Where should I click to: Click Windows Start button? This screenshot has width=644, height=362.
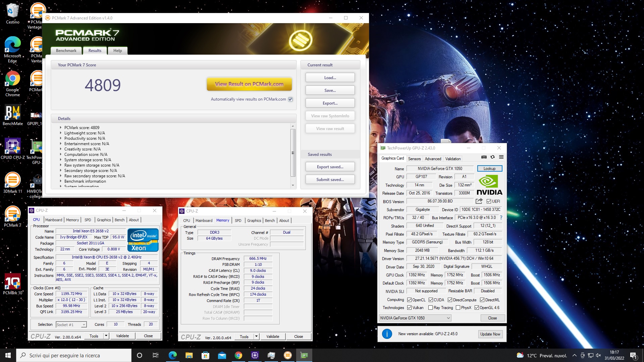[x=8, y=355]
